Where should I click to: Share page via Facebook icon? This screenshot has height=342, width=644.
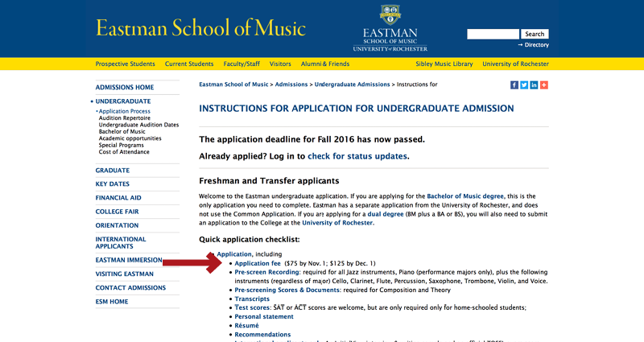(514, 85)
